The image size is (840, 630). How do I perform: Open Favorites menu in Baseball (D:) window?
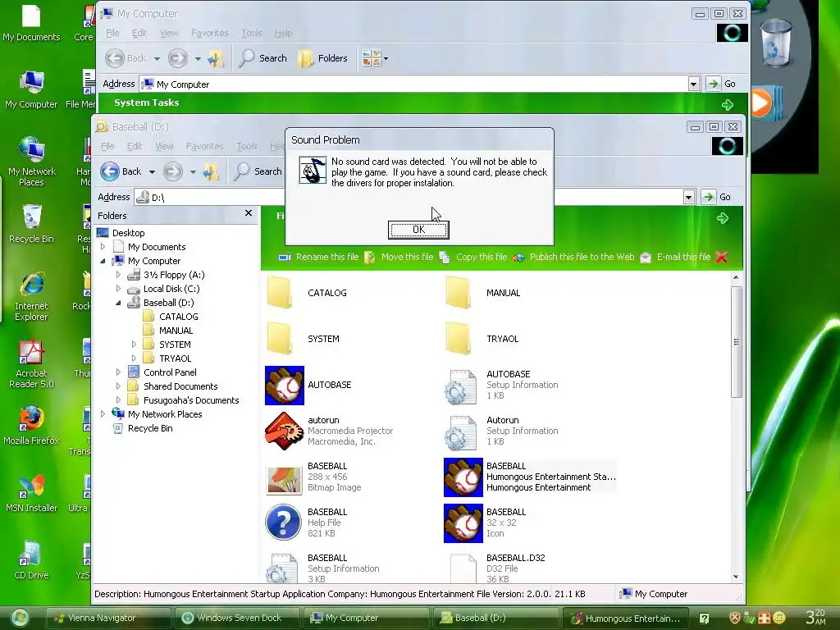(x=204, y=146)
